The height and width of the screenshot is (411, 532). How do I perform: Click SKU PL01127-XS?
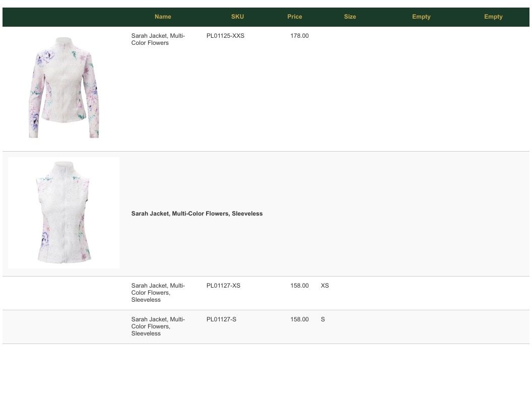click(x=223, y=286)
